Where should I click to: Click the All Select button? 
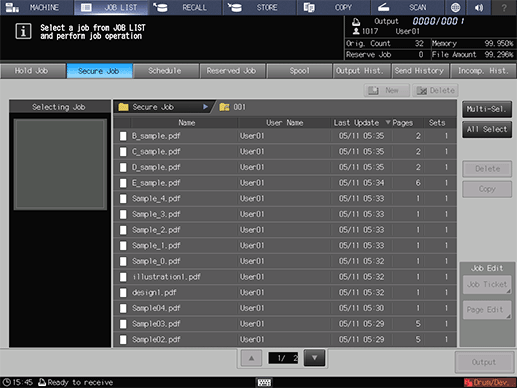pos(487,129)
